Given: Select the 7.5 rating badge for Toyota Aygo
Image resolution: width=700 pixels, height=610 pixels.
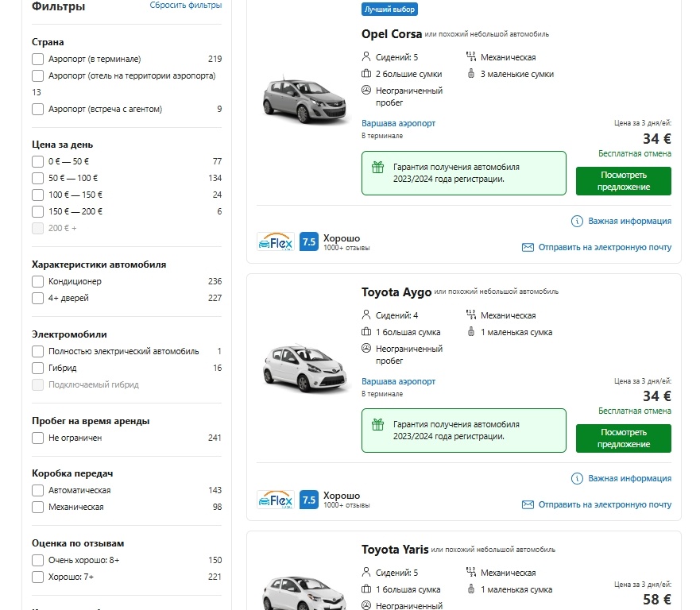Looking at the screenshot, I should pos(308,498).
